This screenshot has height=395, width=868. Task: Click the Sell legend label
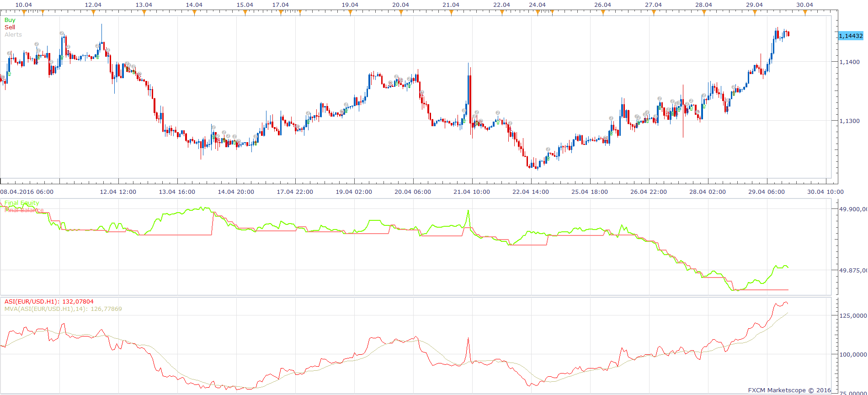[x=10, y=27]
